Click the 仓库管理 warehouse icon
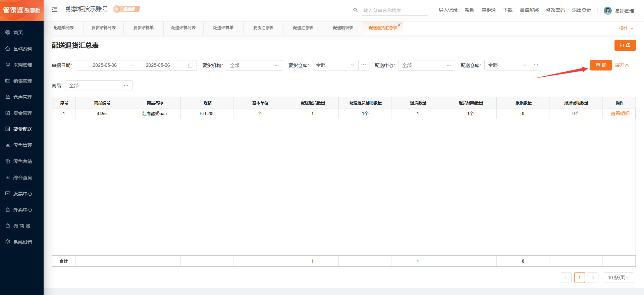The width and height of the screenshot is (644, 295). [x=8, y=97]
